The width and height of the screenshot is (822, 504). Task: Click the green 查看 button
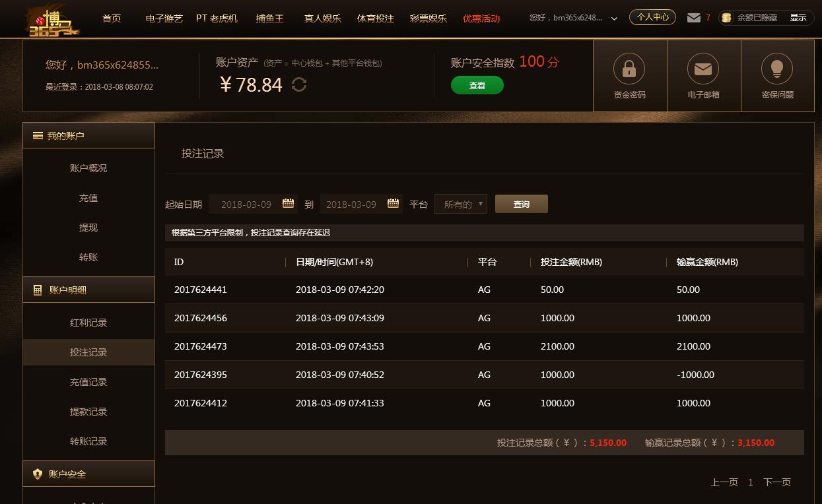(477, 85)
